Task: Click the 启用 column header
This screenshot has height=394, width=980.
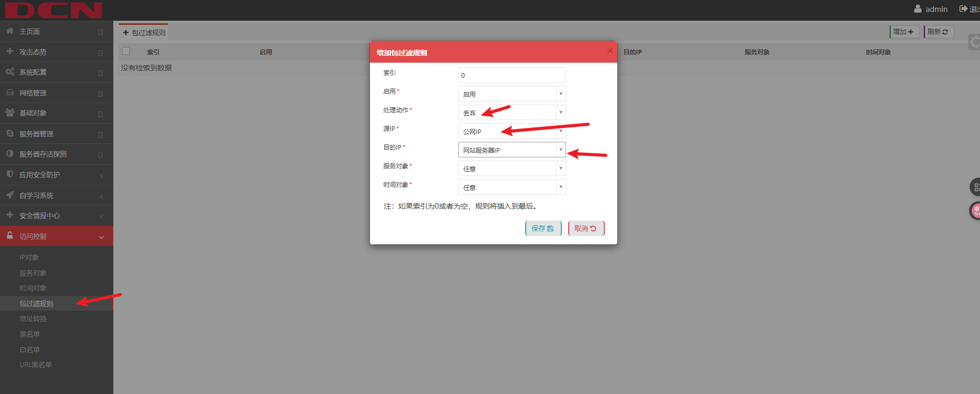Action: pyautogui.click(x=265, y=52)
